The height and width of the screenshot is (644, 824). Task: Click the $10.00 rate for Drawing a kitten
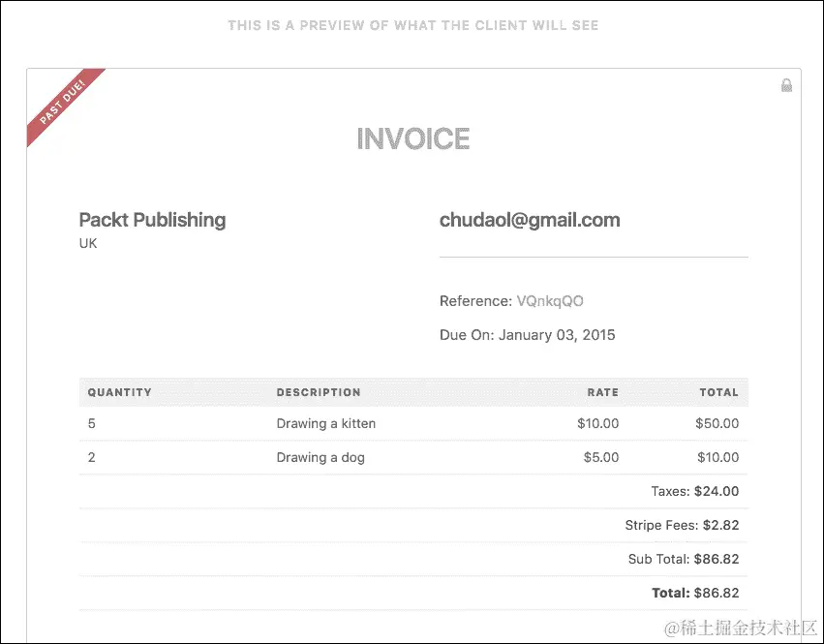click(598, 423)
